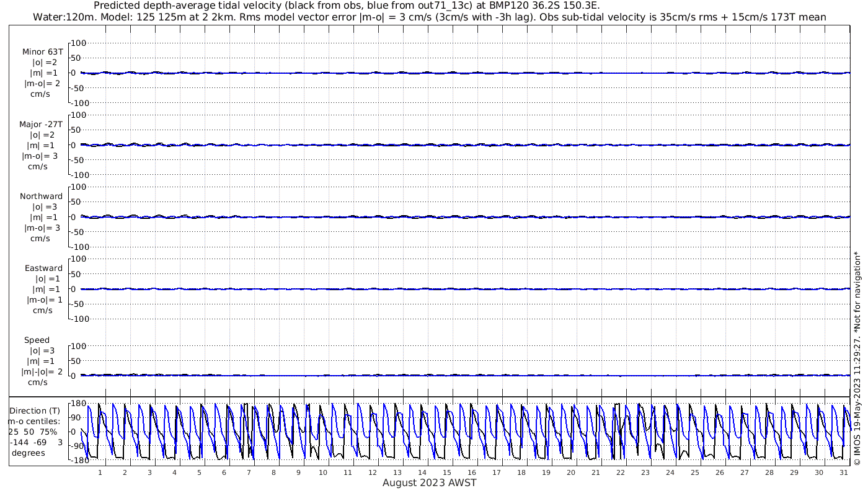Click day 8 on the date axis
Image resolution: width=868 pixels, height=496 pixels.
273,472
